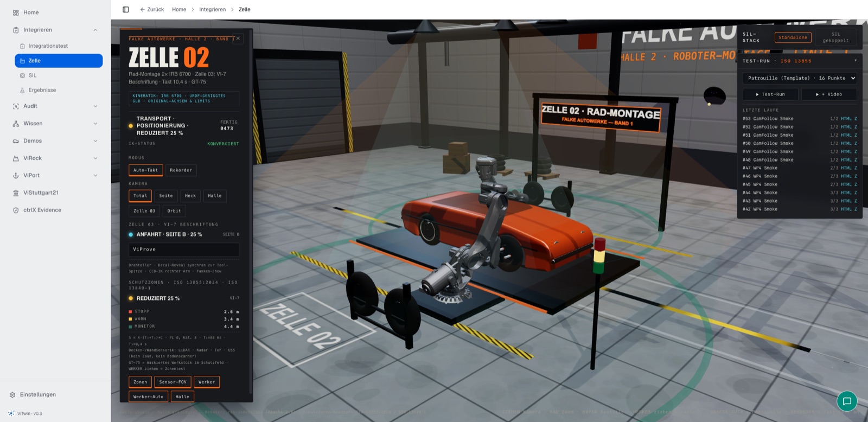Click the SIL chip icon

22,75
